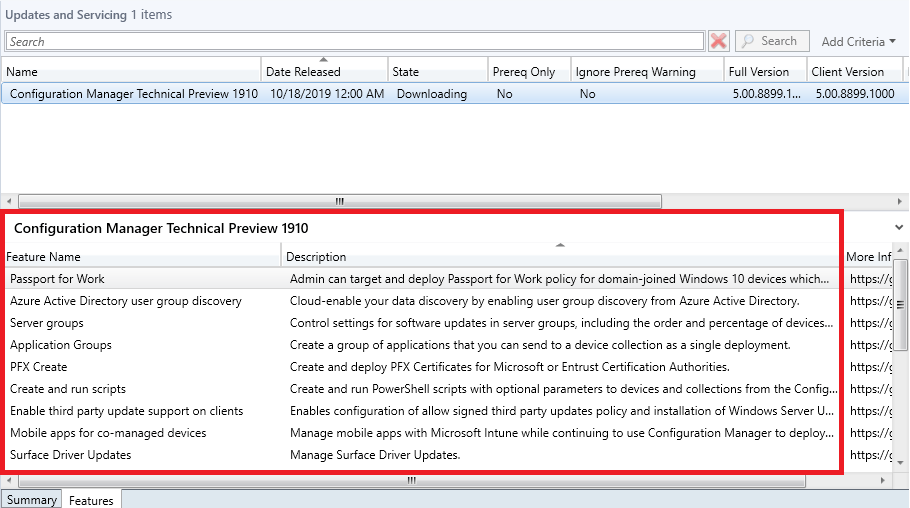Select the Features tab
The width and height of the screenshot is (910, 508).
(91, 499)
